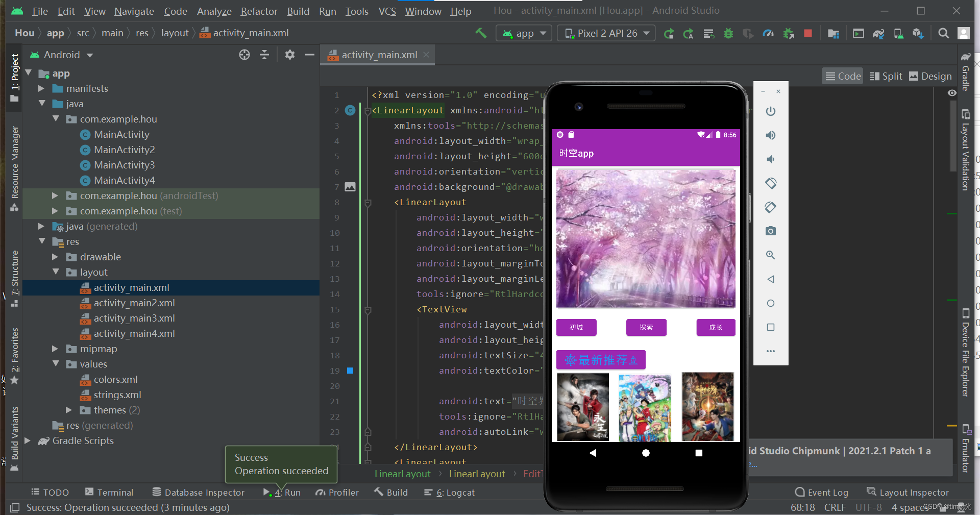The image size is (980, 515).
Task: Open the app run configuration dropdown
Action: (x=524, y=34)
